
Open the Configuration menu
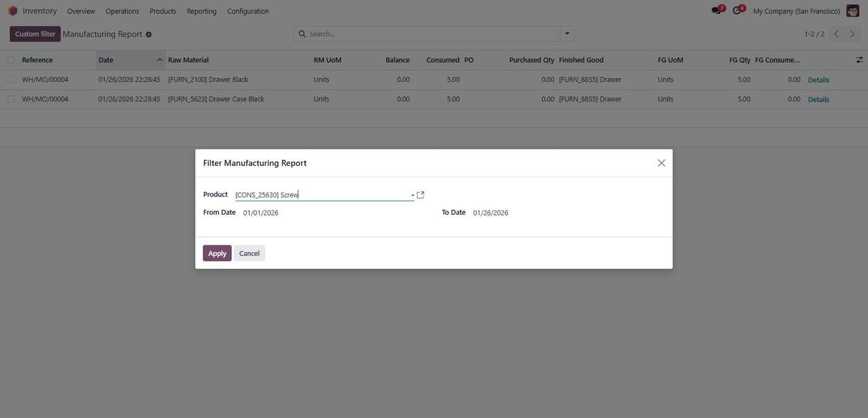point(248,11)
